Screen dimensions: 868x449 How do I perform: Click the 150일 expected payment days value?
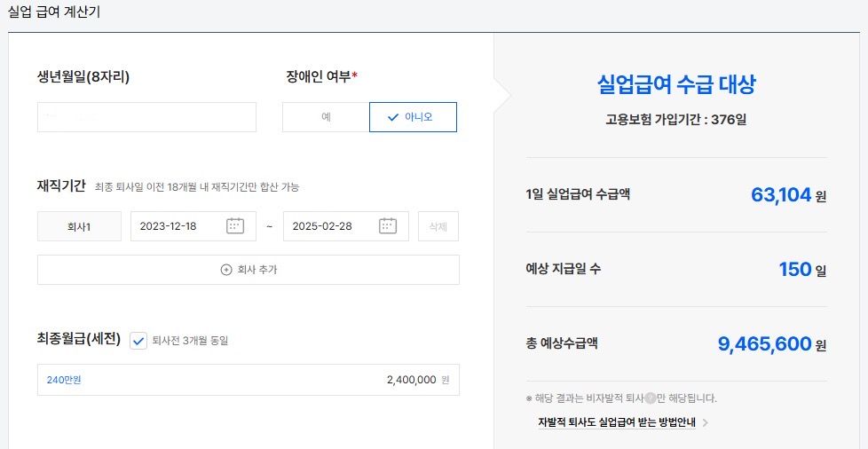[801, 270]
